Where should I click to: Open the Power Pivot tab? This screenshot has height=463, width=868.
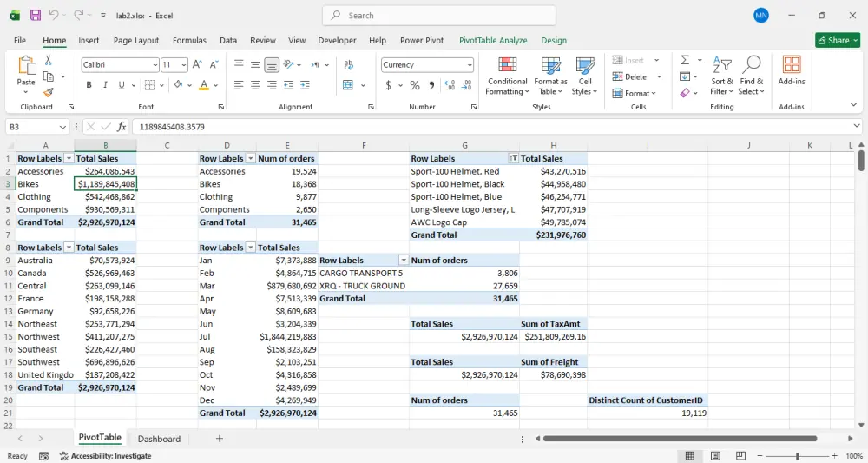coord(422,41)
